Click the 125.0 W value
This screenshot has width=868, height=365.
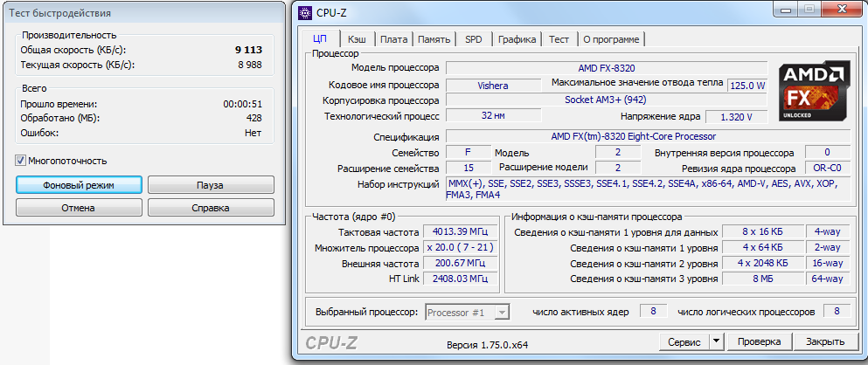pos(746,86)
